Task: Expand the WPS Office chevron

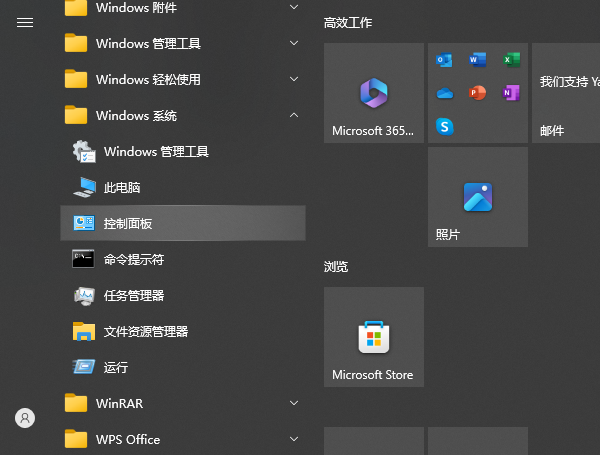Action: point(294,439)
